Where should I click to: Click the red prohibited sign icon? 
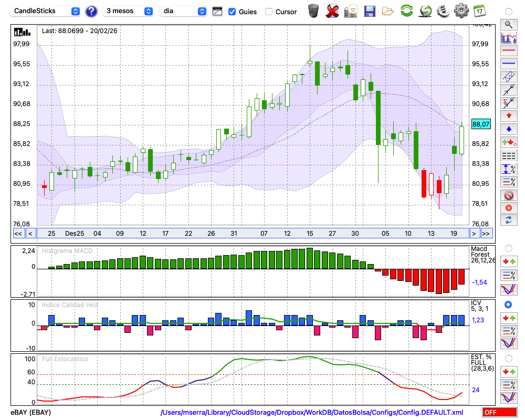click(x=509, y=195)
